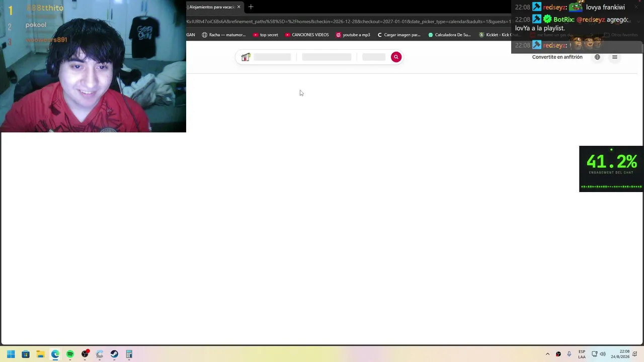Open the Windows Start menu

(11, 354)
